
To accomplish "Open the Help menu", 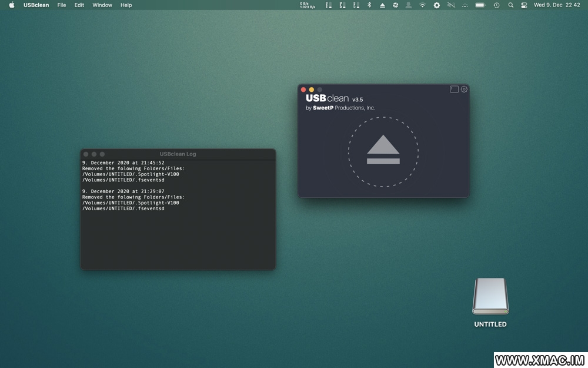I will click(126, 5).
